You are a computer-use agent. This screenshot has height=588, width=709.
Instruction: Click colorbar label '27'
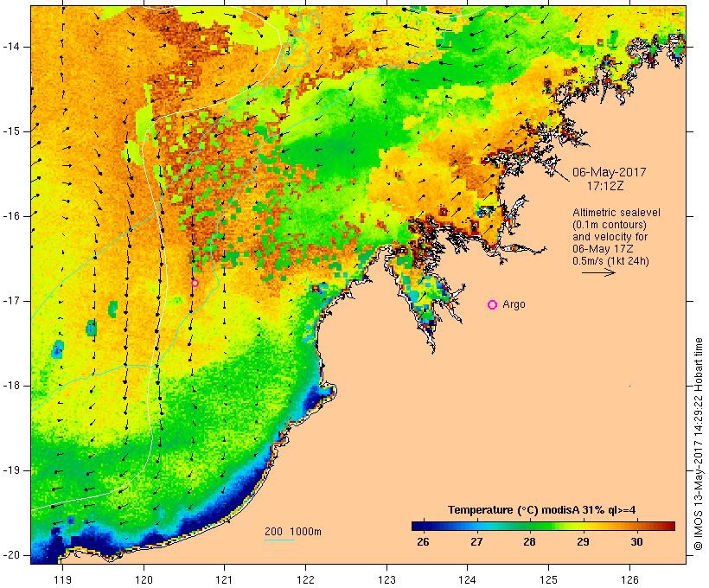point(476,542)
